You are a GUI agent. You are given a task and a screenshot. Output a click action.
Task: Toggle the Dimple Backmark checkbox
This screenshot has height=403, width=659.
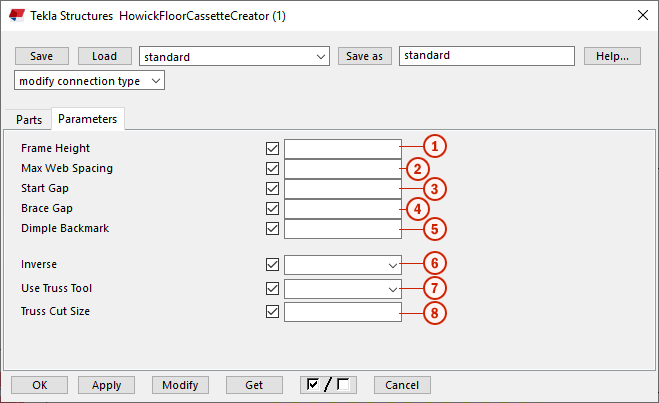pos(272,229)
